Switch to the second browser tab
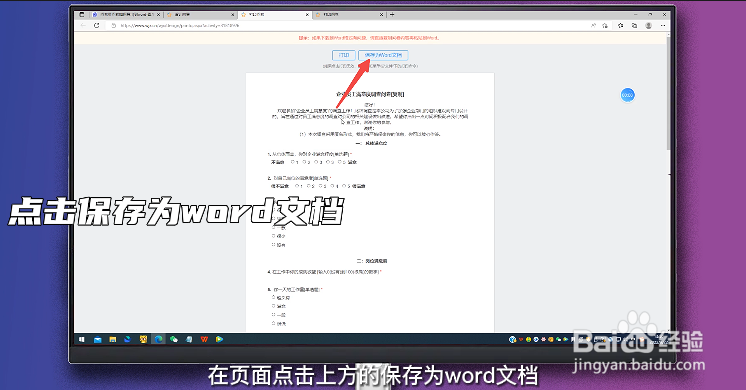Image resolution: width=746 pixels, height=390 pixels. (x=199, y=15)
